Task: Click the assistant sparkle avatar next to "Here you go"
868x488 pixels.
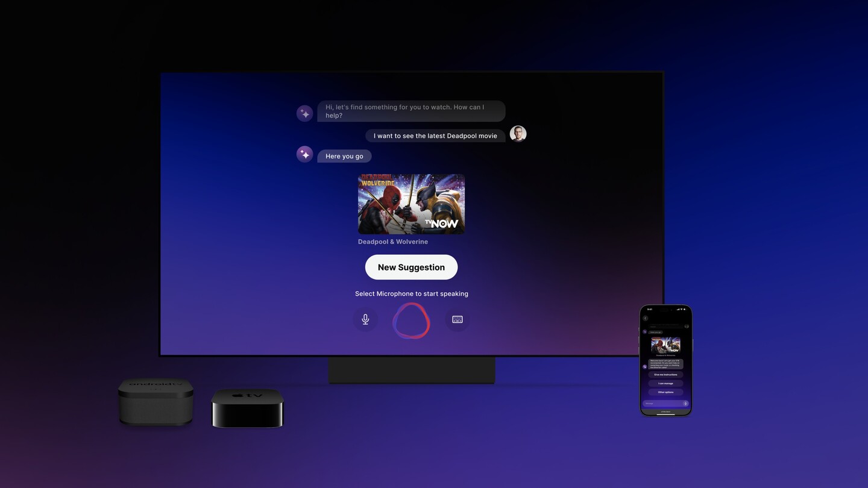Action: [304, 154]
